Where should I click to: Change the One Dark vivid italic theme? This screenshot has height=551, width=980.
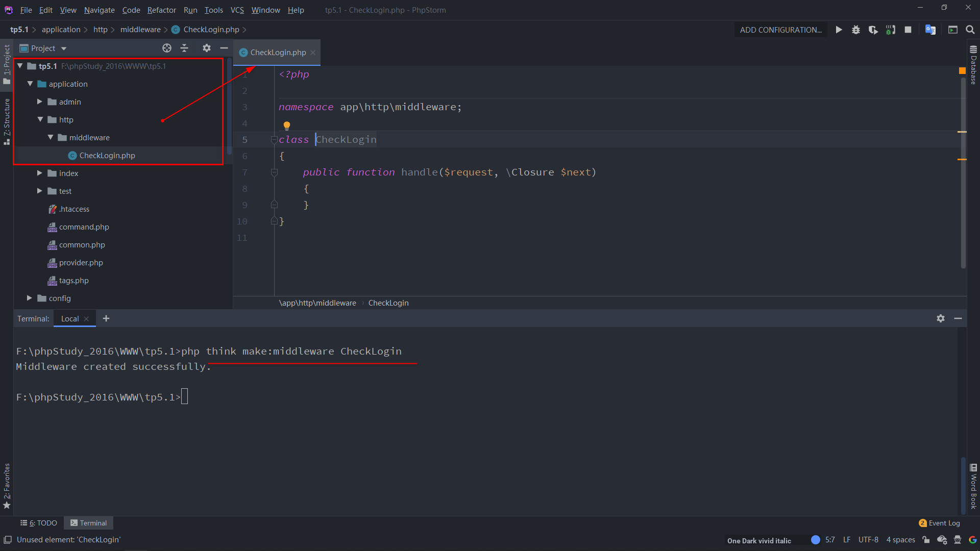tap(759, 540)
